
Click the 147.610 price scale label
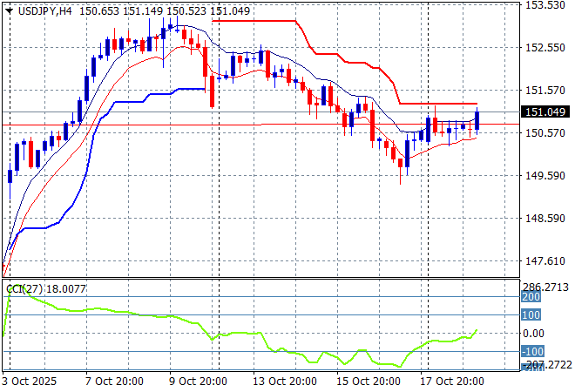545,261
